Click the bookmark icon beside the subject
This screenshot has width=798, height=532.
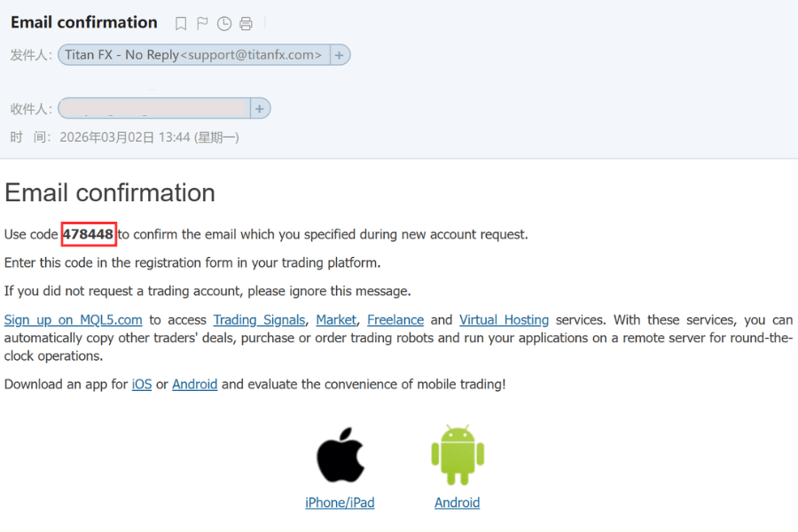click(x=181, y=24)
